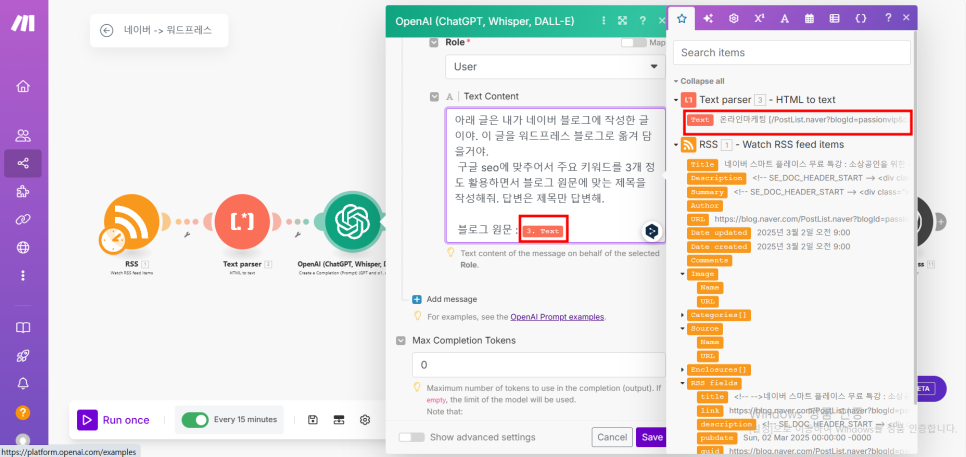Click the Save scenario floppy-disk icon
This screenshot has width=966, height=457.
pyautogui.click(x=312, y=419)
